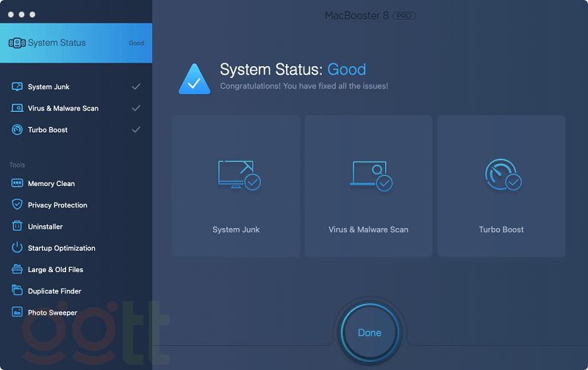588x370 pixels.
Task: Click the System Junk sidebar monitor icon
Action: [17, 87]
